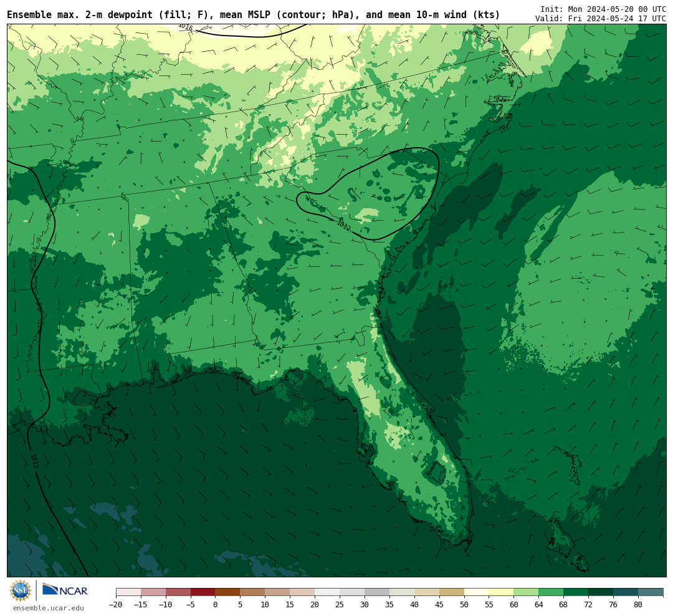
Task: Pick the light gray swatch between 25 and 30
Action: tap(352, 592)
